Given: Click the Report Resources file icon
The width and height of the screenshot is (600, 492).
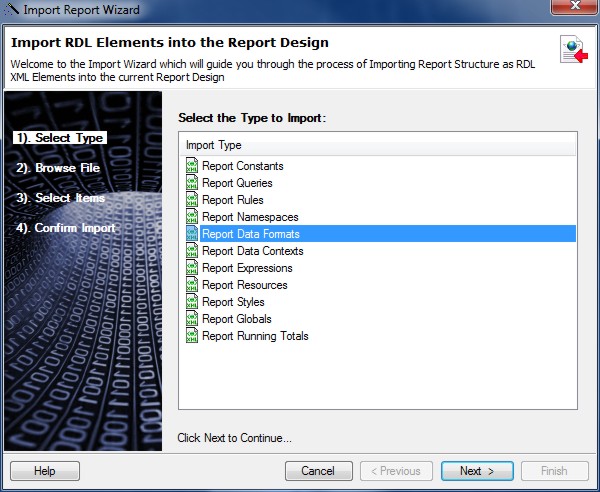Looking at the screenshot, I should (x=192, y=285).
